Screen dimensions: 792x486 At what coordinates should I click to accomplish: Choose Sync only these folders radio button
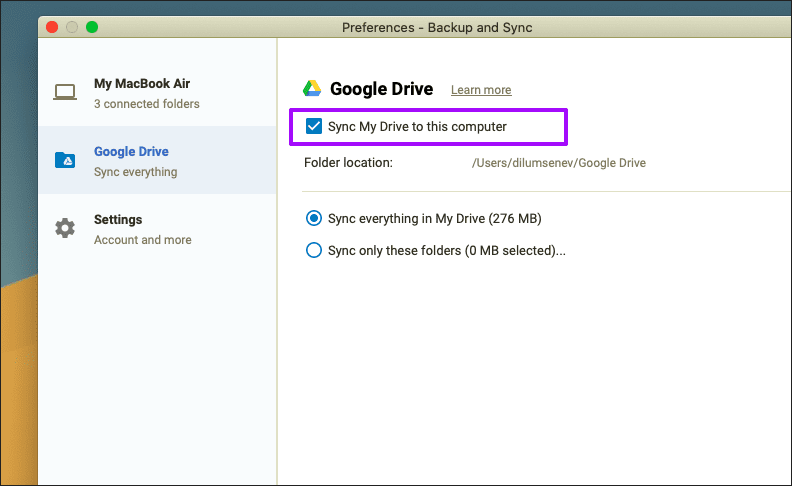pos(314,250)
